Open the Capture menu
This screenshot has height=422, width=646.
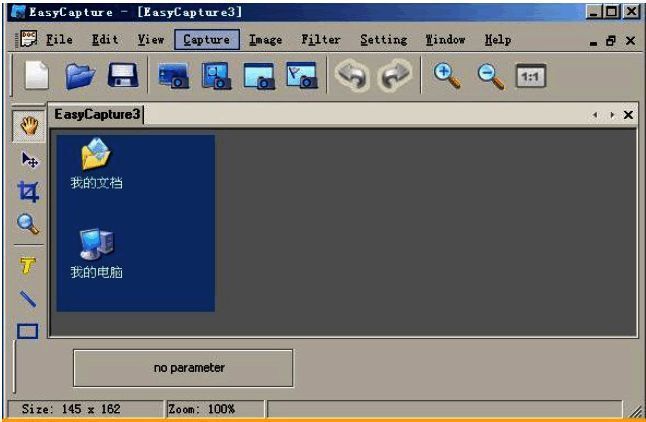(207, 40)
